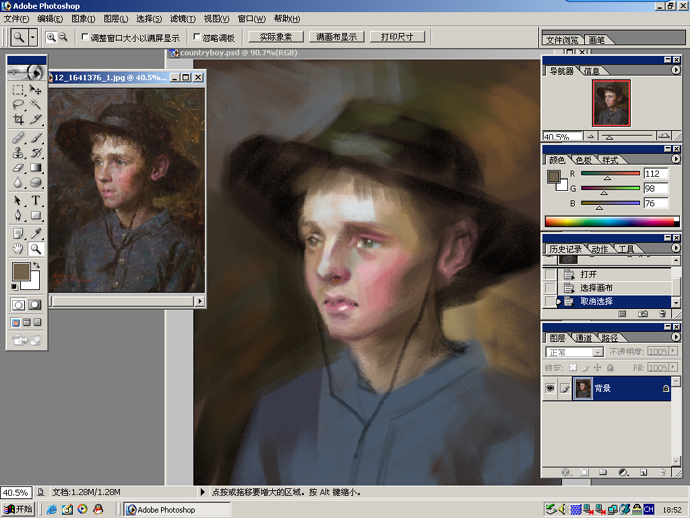Select the Move tool
This screenshot has width=690, height=518.
[36, 90]
